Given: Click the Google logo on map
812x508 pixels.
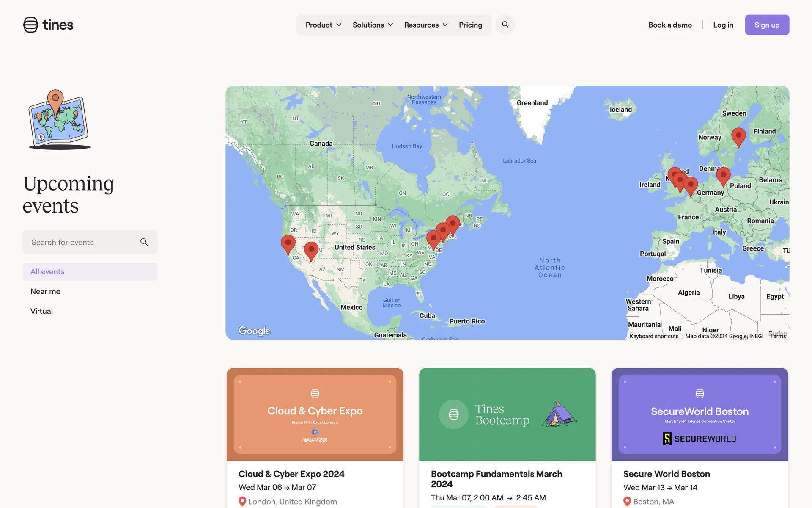Looking at the screenshot, I should tap(254, 331).
